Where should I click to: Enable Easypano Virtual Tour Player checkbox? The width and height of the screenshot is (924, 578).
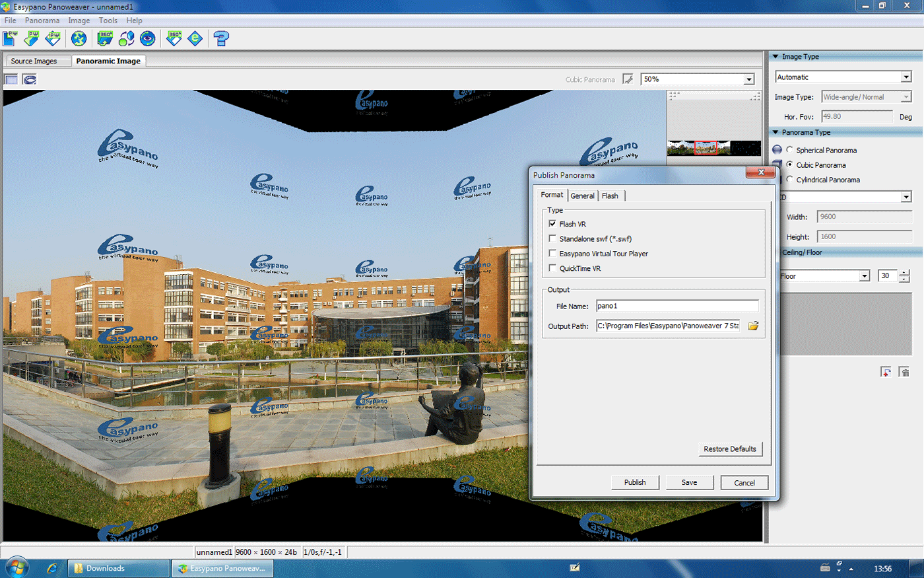(552, 253)
